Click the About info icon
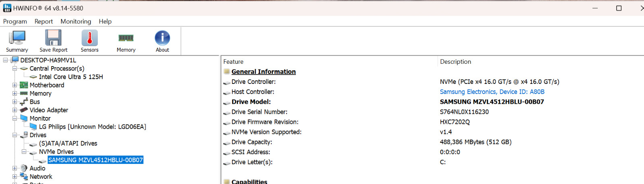This screenshot has height=184, width=644. [x=162, y=38]
